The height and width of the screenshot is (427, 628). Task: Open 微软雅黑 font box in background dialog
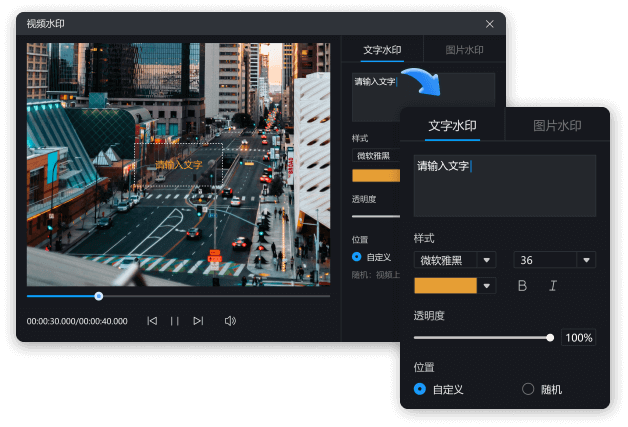click(x=376, y=155)
